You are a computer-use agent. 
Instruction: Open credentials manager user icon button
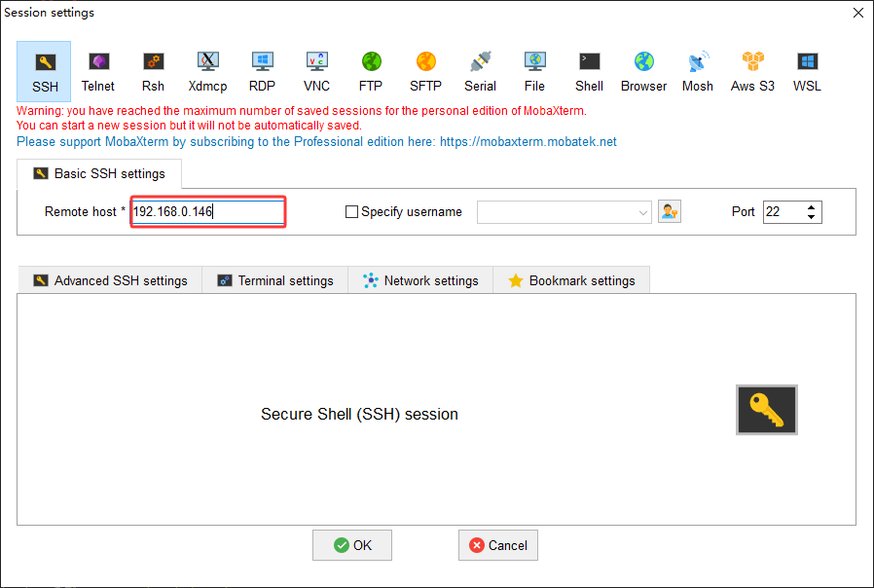click(670, 212)
